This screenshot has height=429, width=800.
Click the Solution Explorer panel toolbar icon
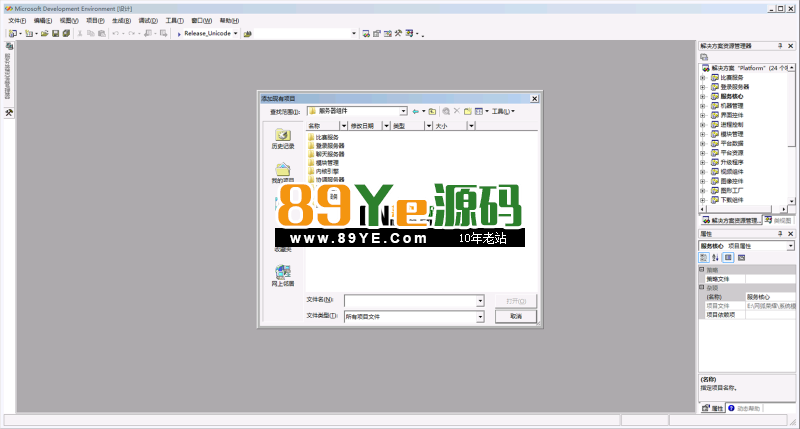point(705,57)
